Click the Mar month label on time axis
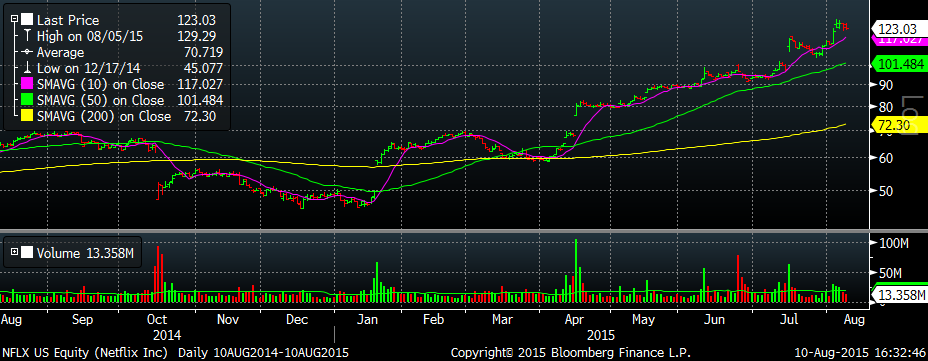928x361 pixels. click(502, 320)
